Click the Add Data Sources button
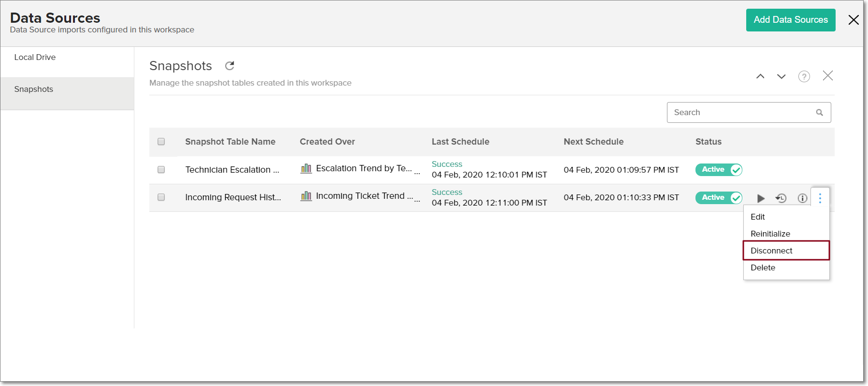The width and height of the screenshot is (868, 386). click(x=790, y=20)
